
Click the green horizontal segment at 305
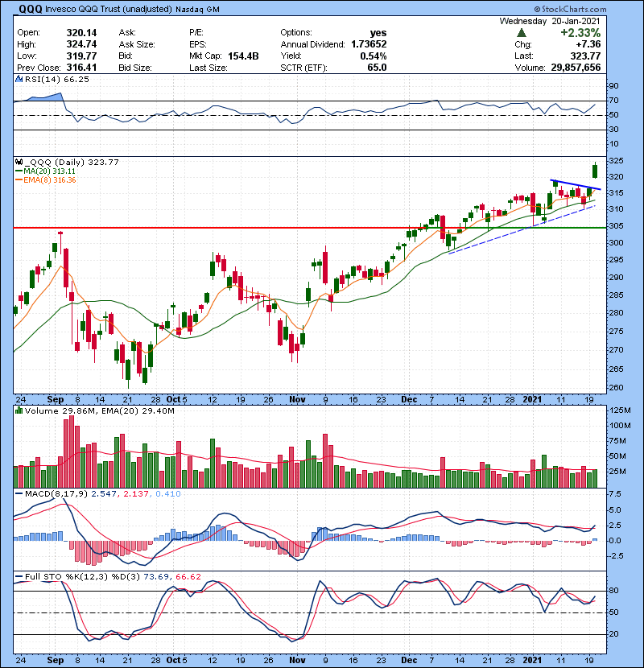[x=510, y=228]
